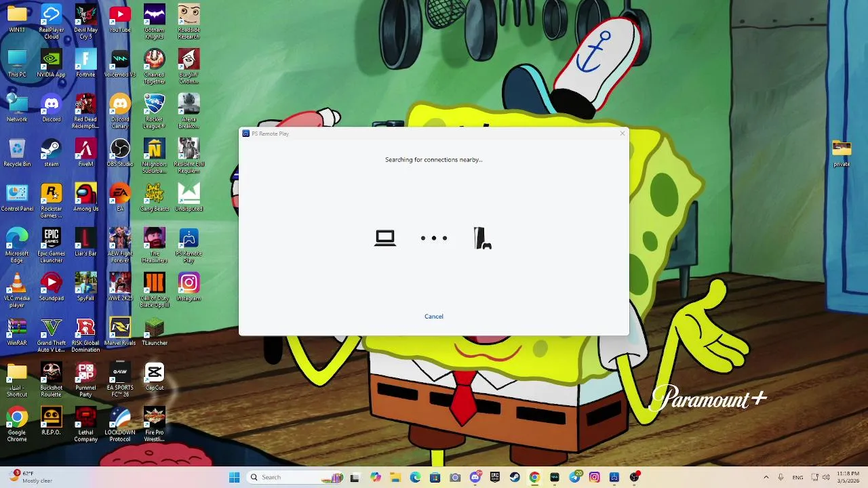
Task: Launch TLauncher Minecraft shortcut
Action: [x=154, y=333]
